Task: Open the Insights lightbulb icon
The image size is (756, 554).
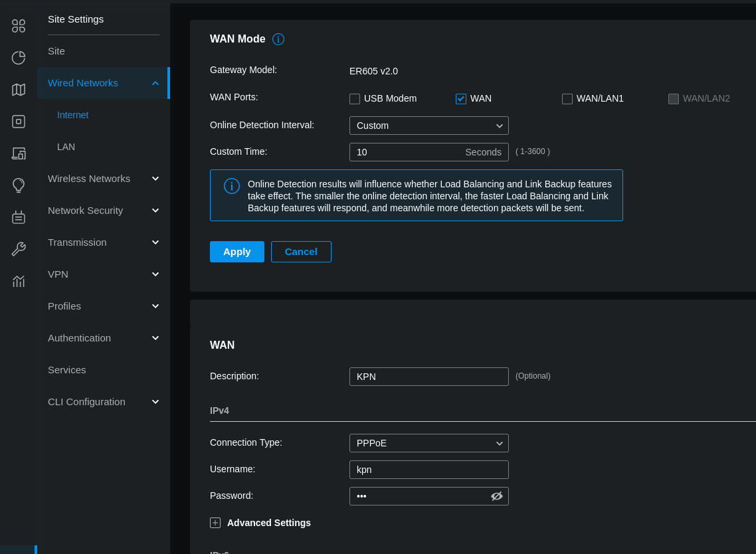Action: click(x=19, y=185)
